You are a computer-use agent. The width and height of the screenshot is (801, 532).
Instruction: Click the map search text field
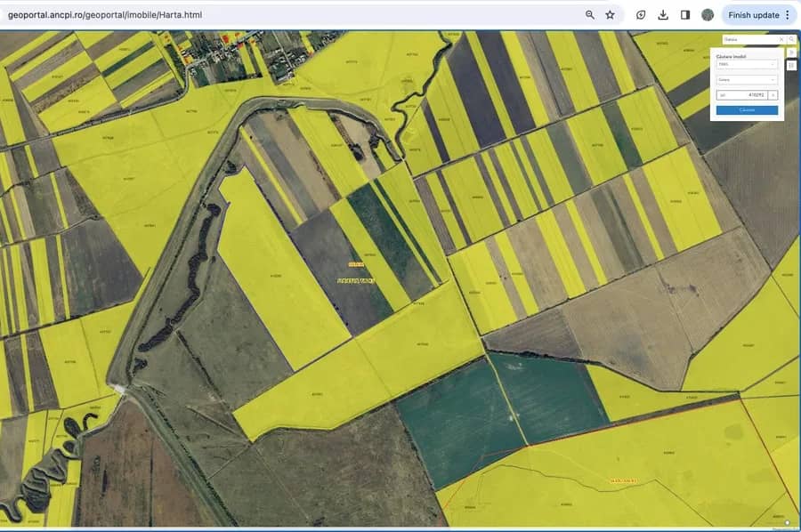click(x=749, y=39)
